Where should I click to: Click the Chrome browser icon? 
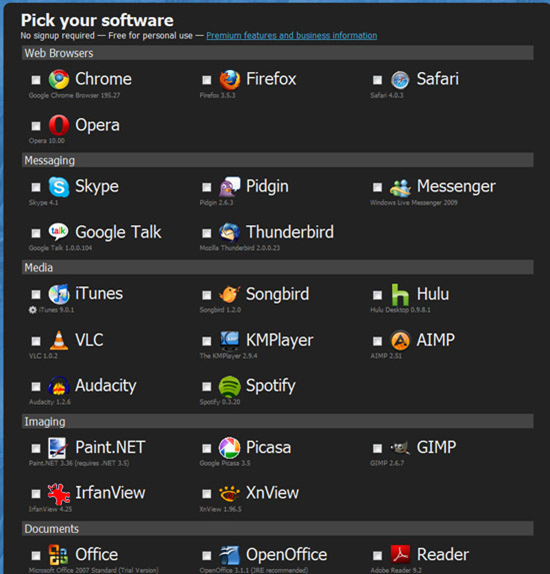(59, 79)
